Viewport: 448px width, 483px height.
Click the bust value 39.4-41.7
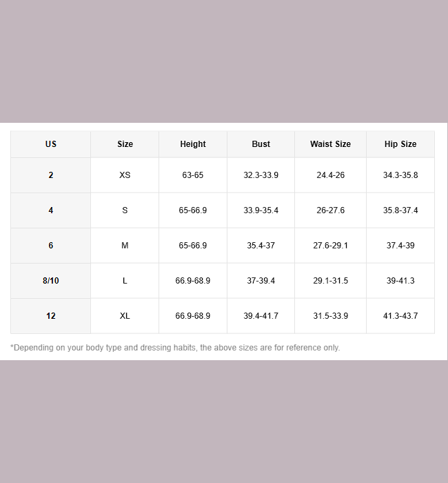click(261, 316)
